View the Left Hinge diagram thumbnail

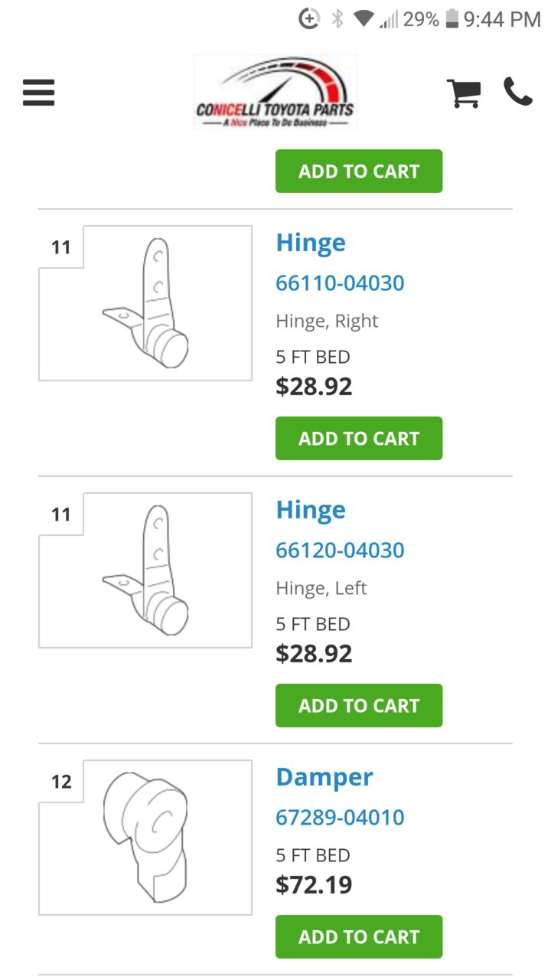point(145,570)
